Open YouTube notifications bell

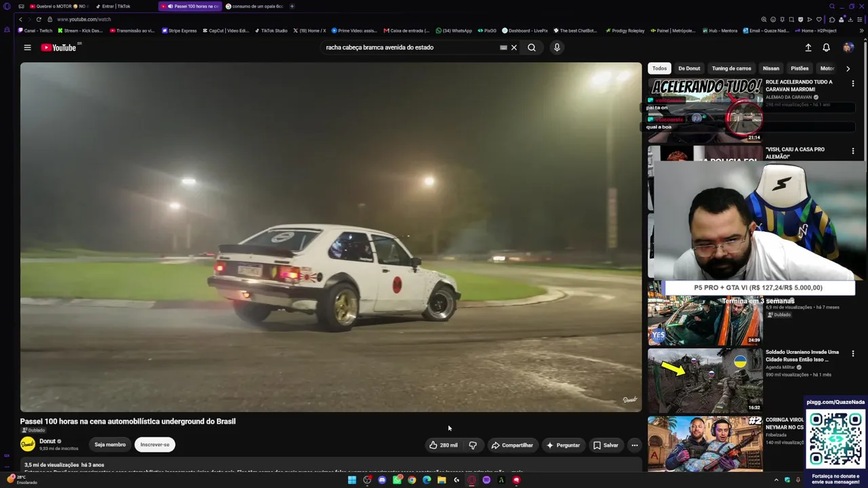click(826, 47)
